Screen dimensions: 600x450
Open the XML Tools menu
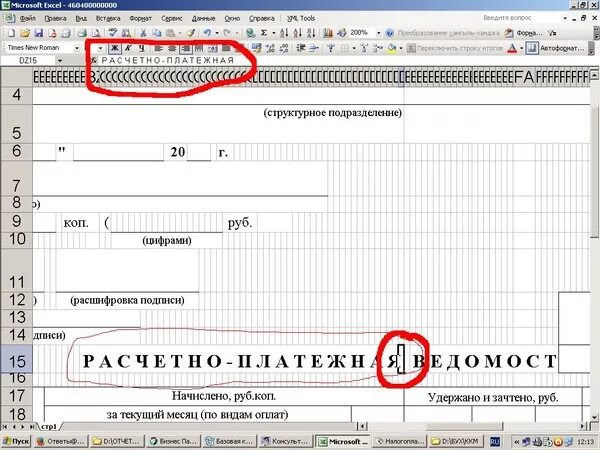coord(301,18)
